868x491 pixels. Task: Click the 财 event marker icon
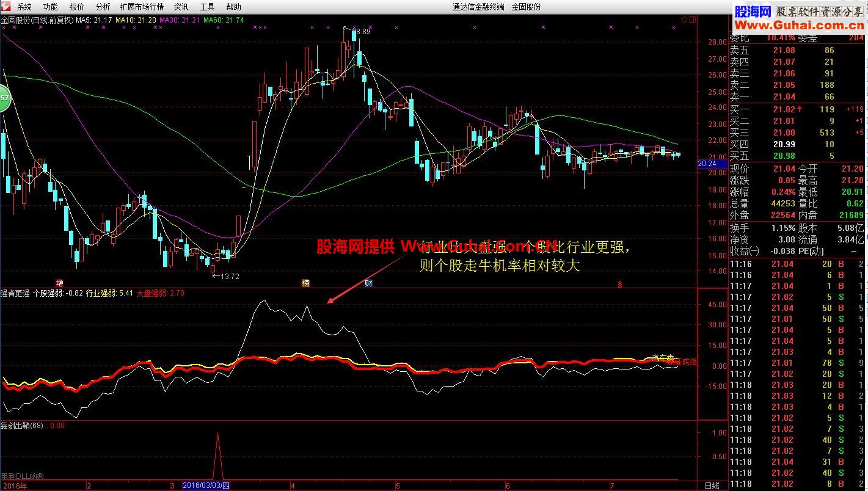pos(368,283)
